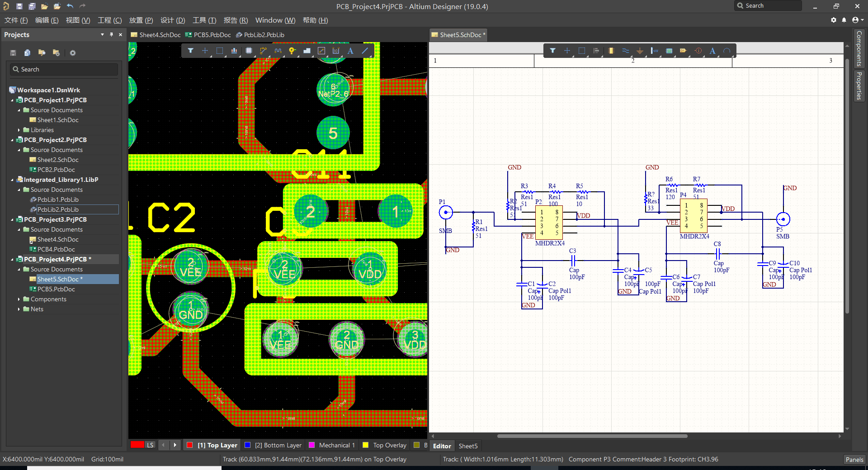Select the Place Polygon Pour tool
The width and height of the screenshot is (868, 470).
pos(307,51)
